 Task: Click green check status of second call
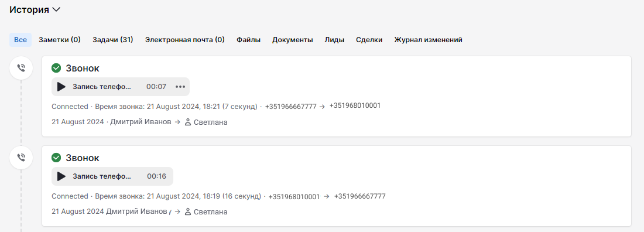pos(56,158)
